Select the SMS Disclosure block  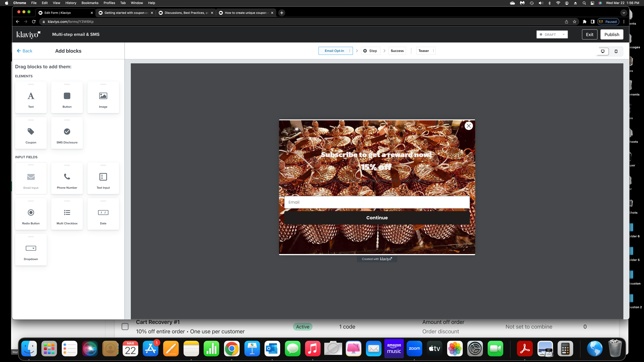coord(67,133)
